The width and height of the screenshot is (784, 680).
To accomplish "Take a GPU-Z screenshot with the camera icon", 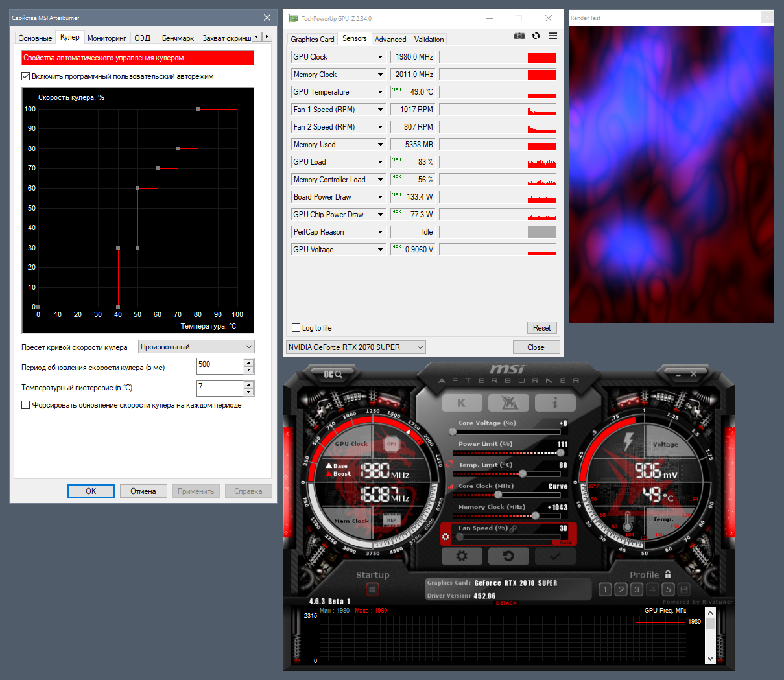I will point(519,36).
